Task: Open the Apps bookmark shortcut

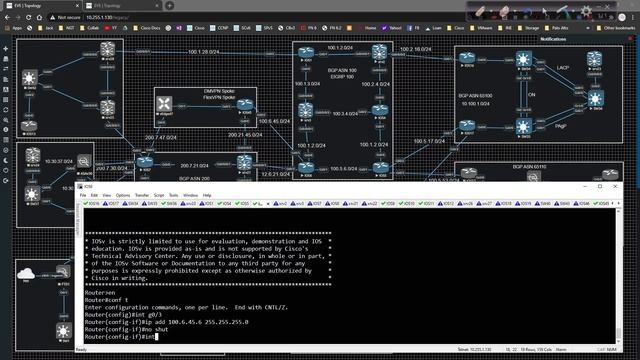Action: point(13,28)
